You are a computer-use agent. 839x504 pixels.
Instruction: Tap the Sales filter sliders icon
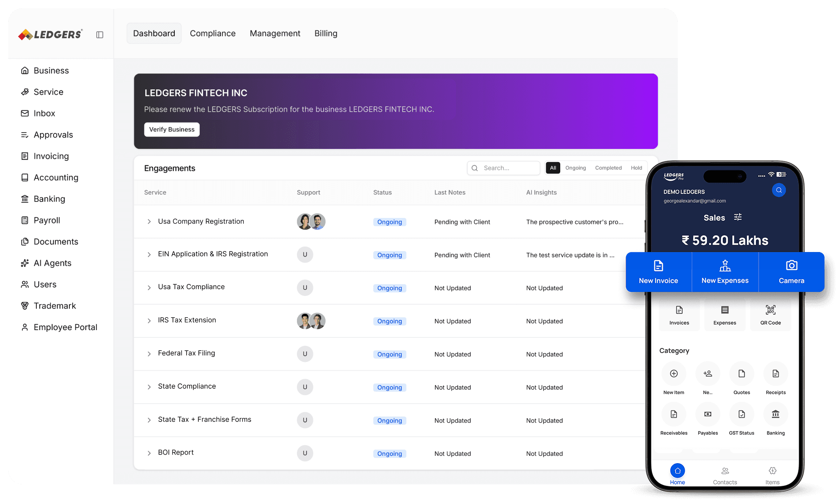pos(738,217)
